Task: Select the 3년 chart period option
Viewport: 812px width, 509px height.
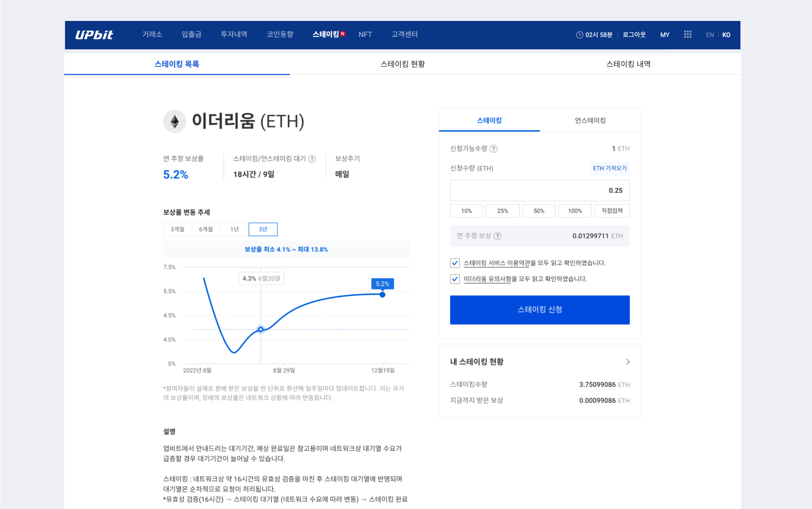Action: click(x=263, y=229)
